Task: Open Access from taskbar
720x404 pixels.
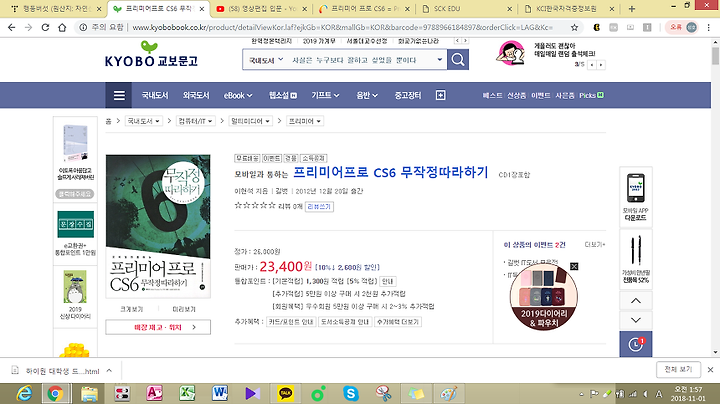Action: [x=154, y=393]
